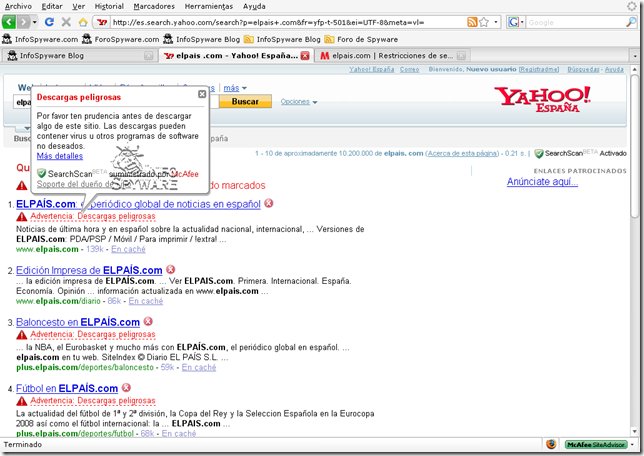Click the Firefox icon in status bar
The width and height of the screenshot is (644, 456).
coord(551,444)
